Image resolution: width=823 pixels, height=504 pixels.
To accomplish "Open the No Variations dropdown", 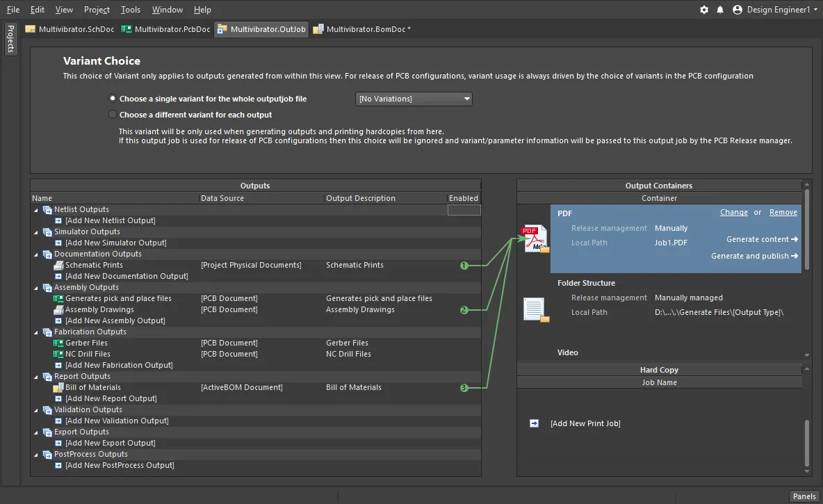I will (414, 99).
